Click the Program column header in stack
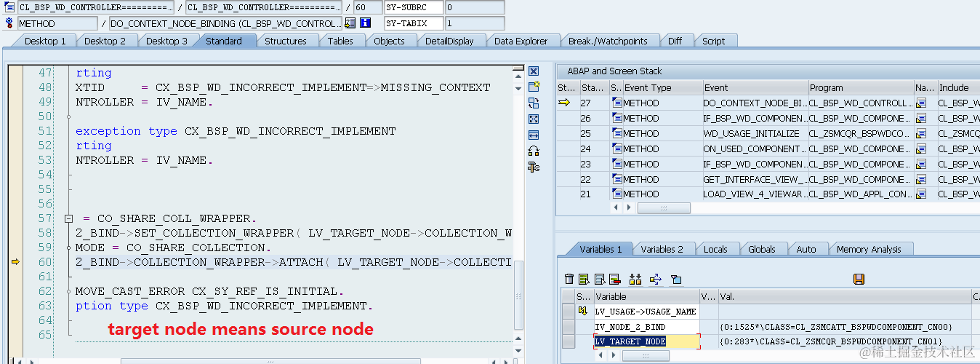This screenshot has width=980, height=364. click(x=860, y=87)
